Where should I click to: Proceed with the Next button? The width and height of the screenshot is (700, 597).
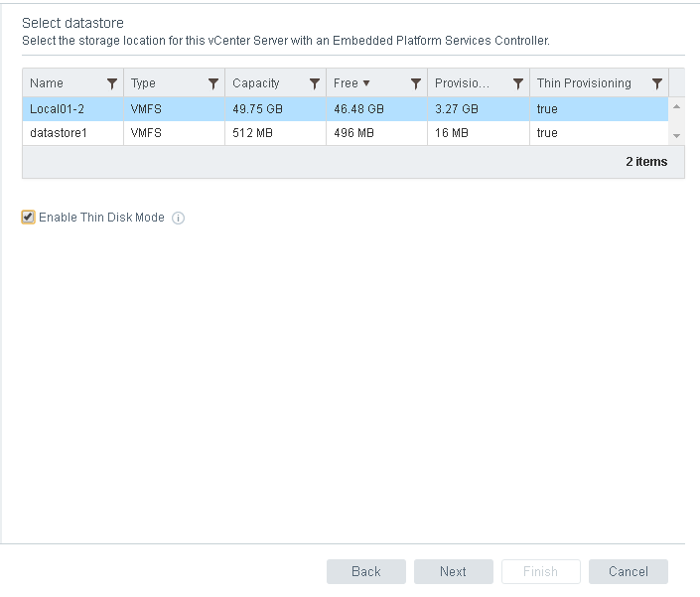(453, 571)
